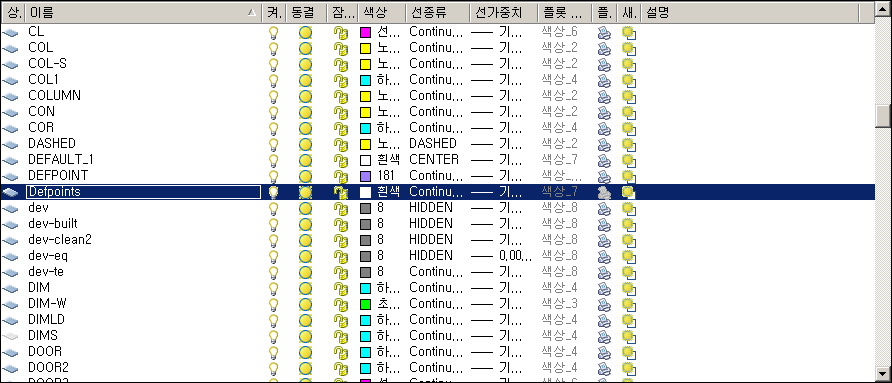Viewport: 892px width, 383px height.
Task: Select the COL-S layer row name
Action: [x=47, y=64]
